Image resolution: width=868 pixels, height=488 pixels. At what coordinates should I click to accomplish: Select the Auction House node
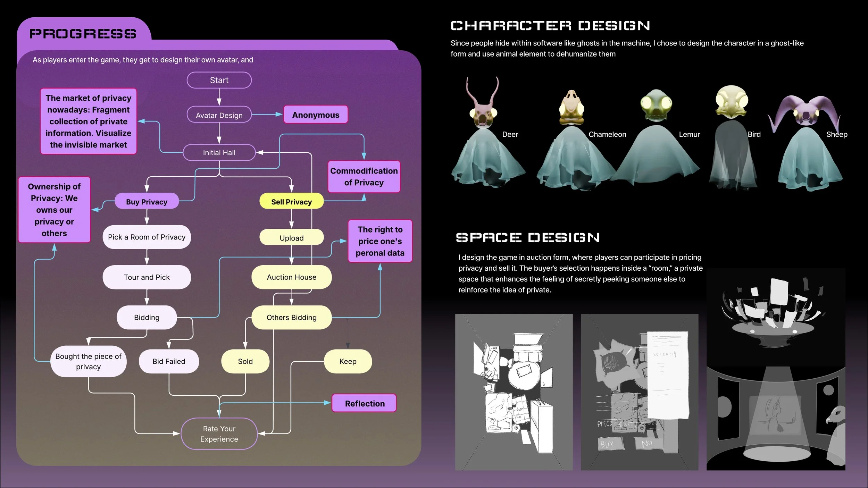click(291, 277)
